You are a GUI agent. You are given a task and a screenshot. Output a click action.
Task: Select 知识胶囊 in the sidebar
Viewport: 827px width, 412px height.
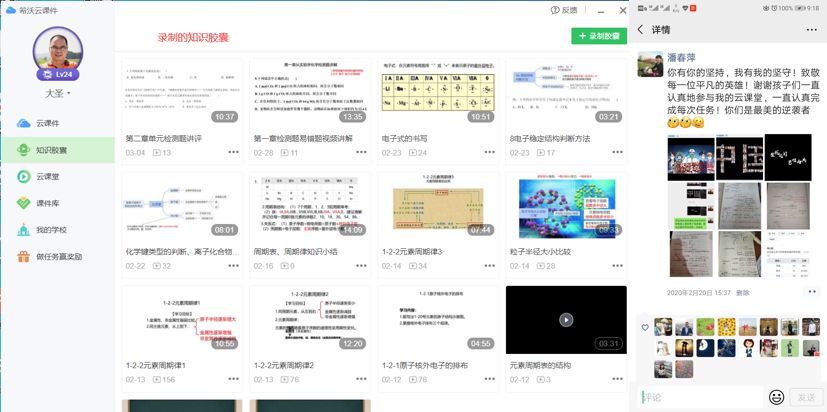(50, 149)
